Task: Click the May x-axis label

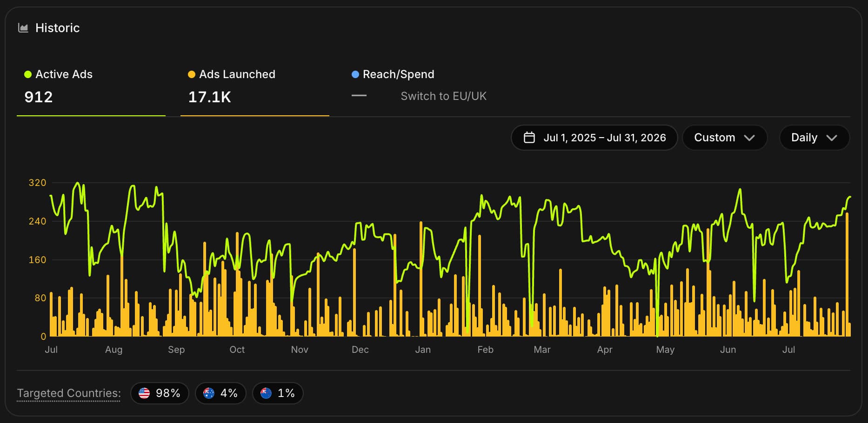Action: (x=665, y=350)
